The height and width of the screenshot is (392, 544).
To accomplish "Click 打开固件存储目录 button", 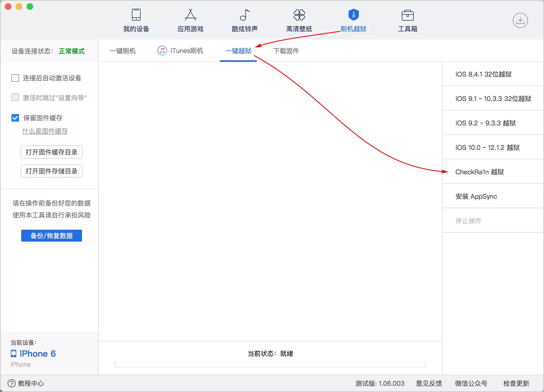I will coord(52,171).
